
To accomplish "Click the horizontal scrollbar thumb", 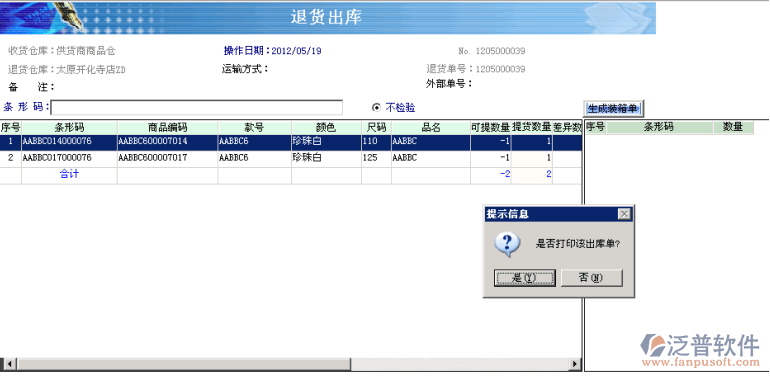I will click(x=184, y=364).
